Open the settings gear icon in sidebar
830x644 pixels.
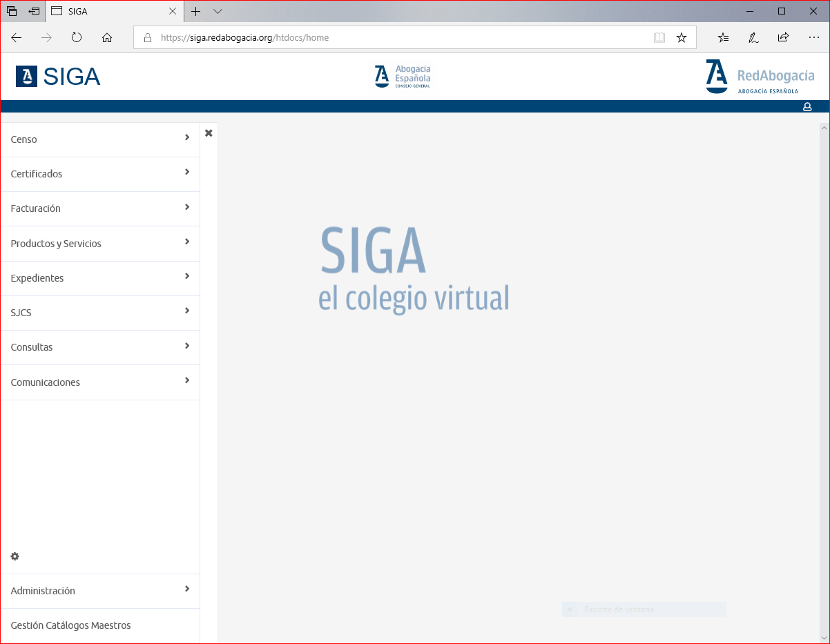point(15,556)
